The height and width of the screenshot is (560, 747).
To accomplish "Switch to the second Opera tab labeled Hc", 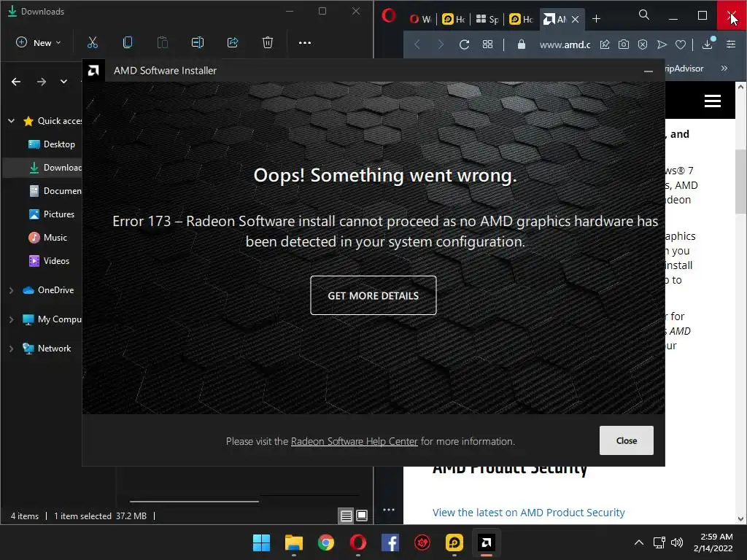I will [454, 19].
